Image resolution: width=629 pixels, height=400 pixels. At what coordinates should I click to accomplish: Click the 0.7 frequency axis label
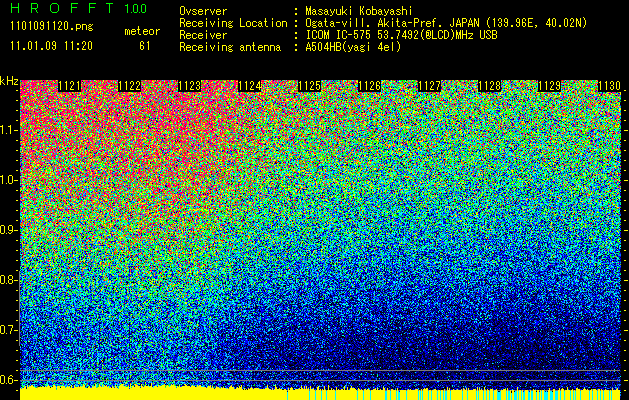coord(8,330)
